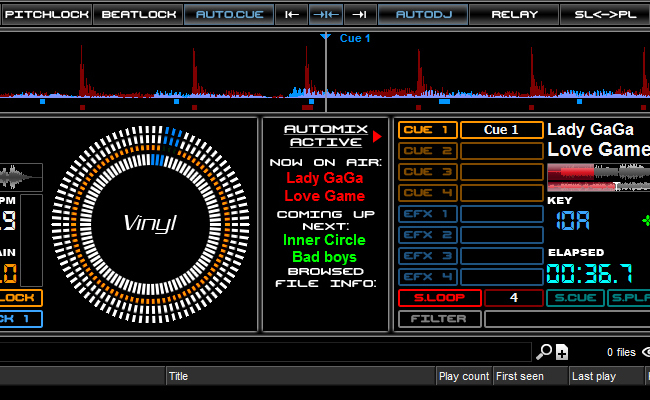Open the EFX 1 effect selector
The image size is (650, 400).
coord(502,214)
